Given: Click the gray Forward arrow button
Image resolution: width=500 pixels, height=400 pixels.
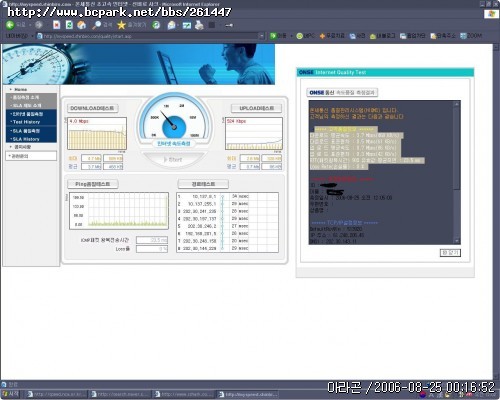Looking at the screenshot, I should (x=39, y=25).
